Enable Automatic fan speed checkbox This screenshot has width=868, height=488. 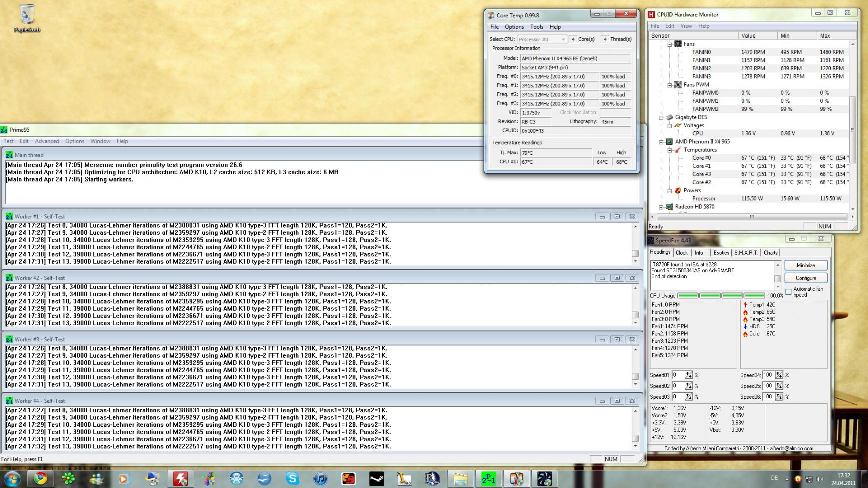click(x=788, y=292)
